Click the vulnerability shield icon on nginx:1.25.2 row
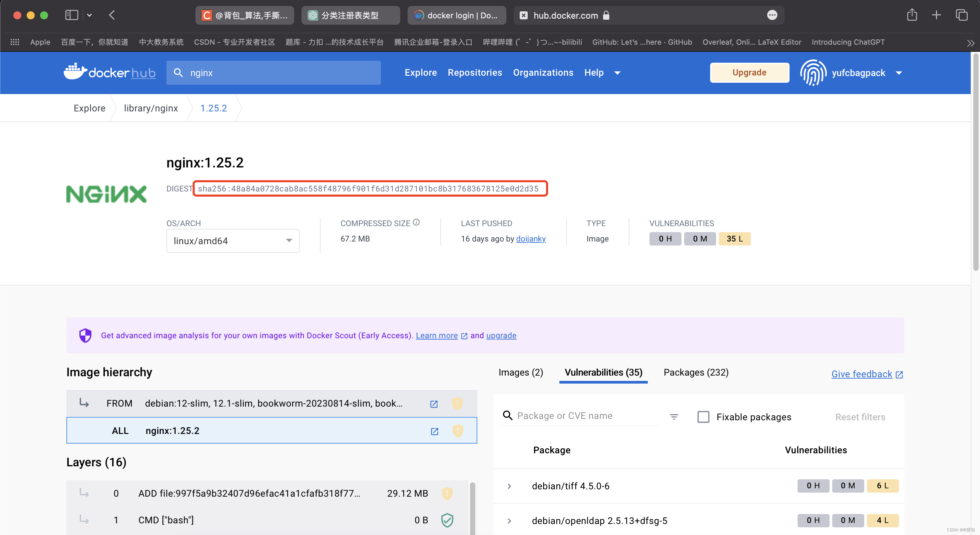The height and width of the screenshot is (535, 980). 458,430
